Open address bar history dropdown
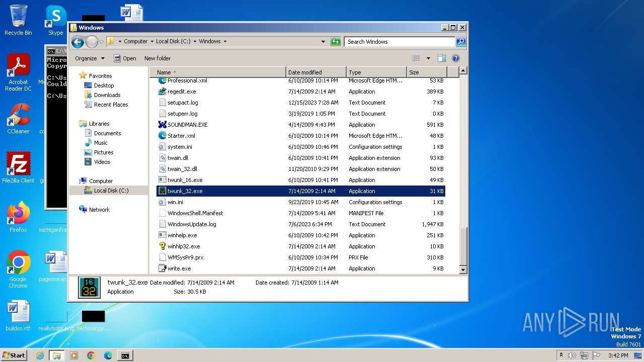The image size is (644, 362). (x=323, y=42)
